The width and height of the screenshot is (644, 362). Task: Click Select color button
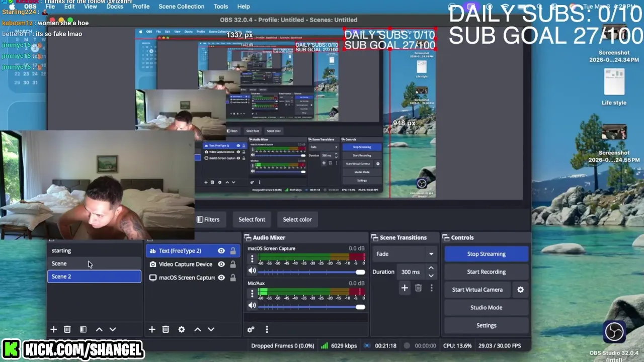(x=297, y=219)
